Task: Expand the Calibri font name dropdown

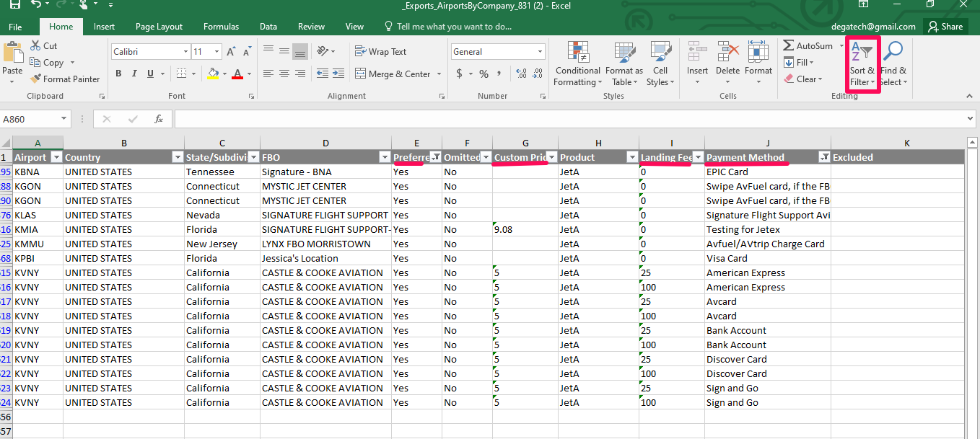Action: [185, 52]
